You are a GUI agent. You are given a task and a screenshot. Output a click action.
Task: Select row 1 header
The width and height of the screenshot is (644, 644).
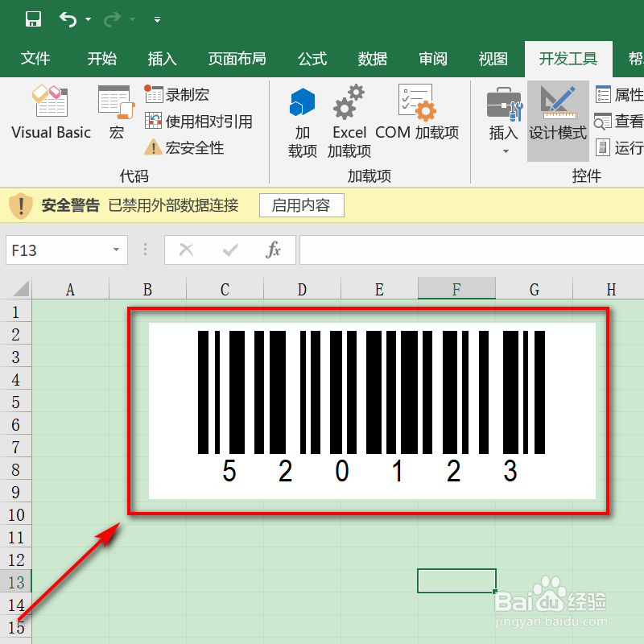tap(15, 312)
